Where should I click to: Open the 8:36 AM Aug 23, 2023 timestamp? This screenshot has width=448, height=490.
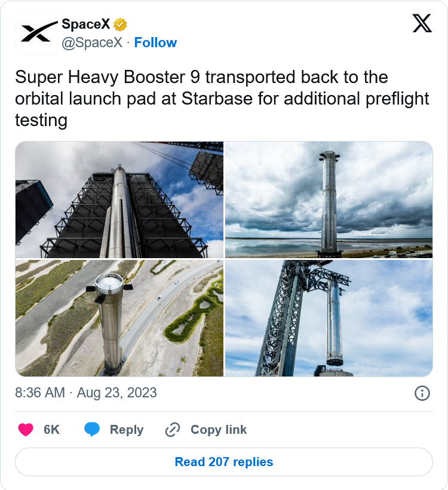pos(86,393)
